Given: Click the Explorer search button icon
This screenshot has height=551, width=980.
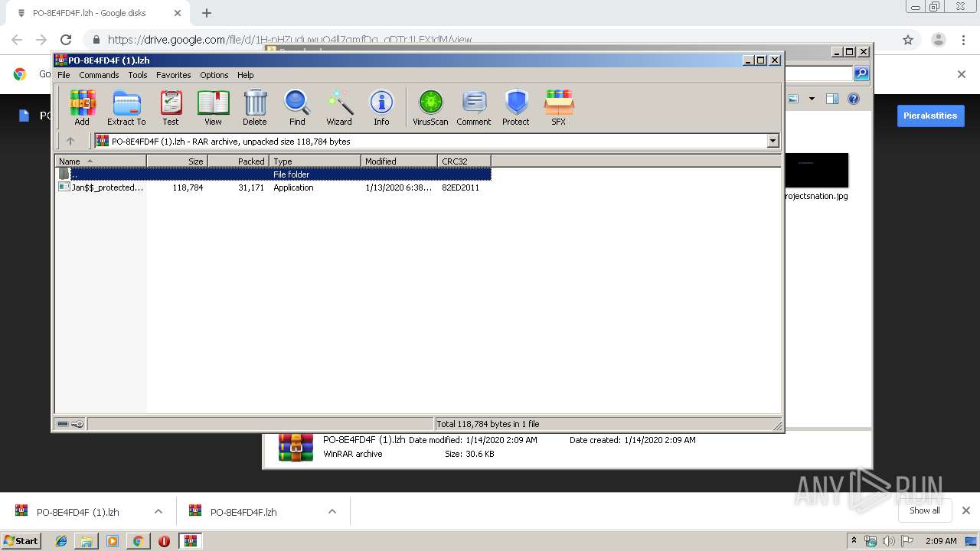Looking at the screenshot, I should (861, 73).
